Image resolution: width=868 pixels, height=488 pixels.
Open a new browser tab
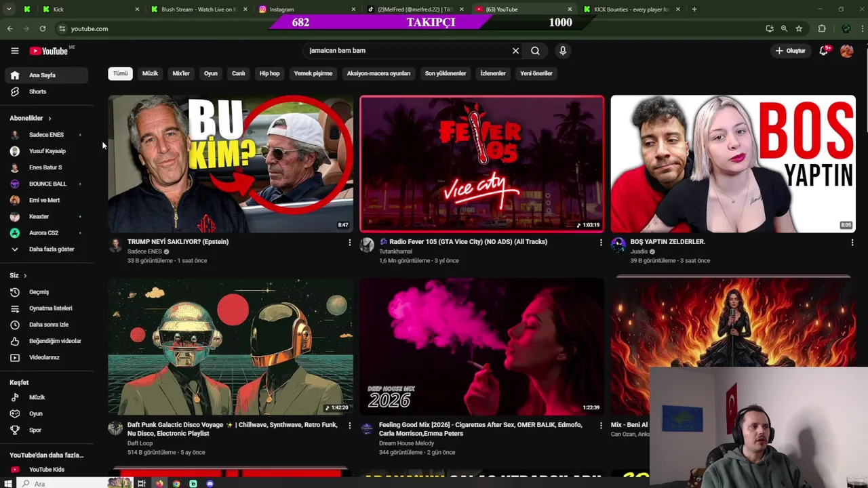pos(694,9)
